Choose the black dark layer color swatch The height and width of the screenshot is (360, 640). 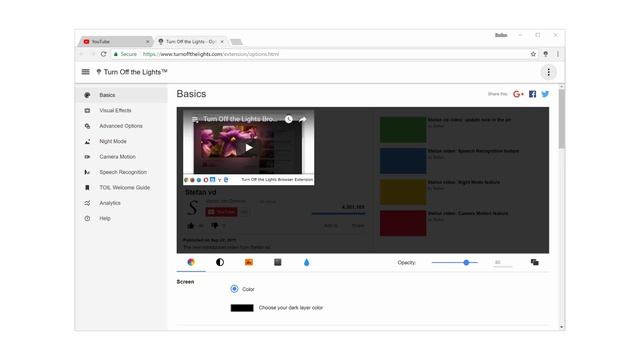click(242, 308)
